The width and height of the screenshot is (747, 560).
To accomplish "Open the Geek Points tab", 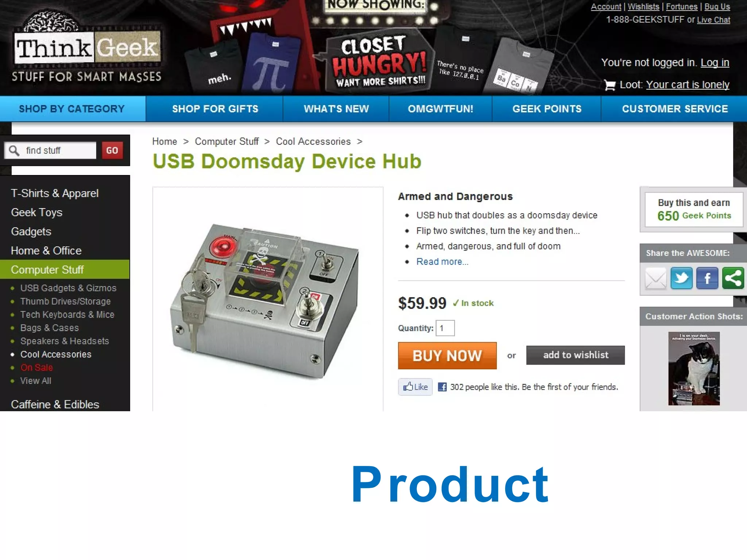I will point(547,109).
